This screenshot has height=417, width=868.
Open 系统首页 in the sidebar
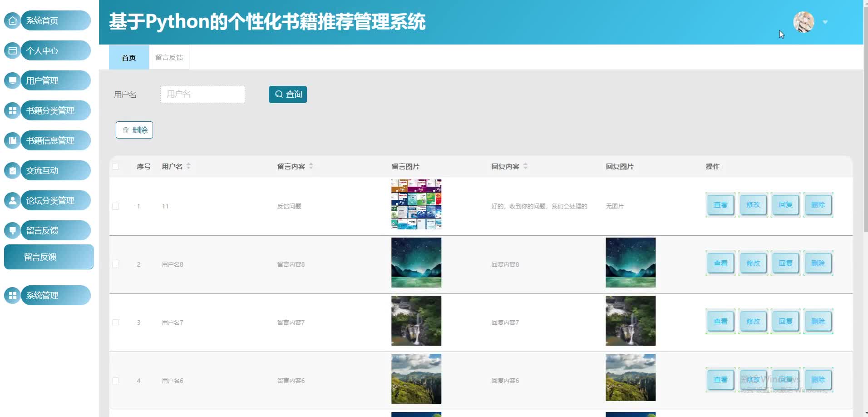[55, 20]
